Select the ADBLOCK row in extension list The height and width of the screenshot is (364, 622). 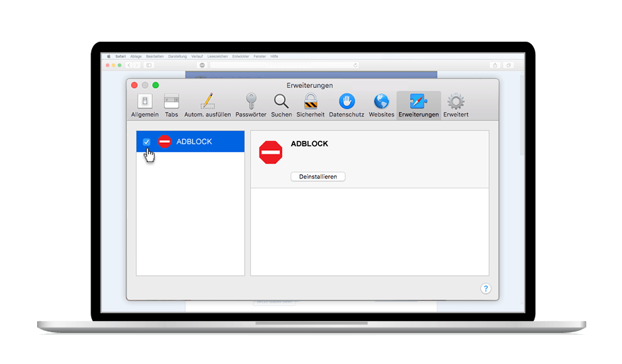191,142
